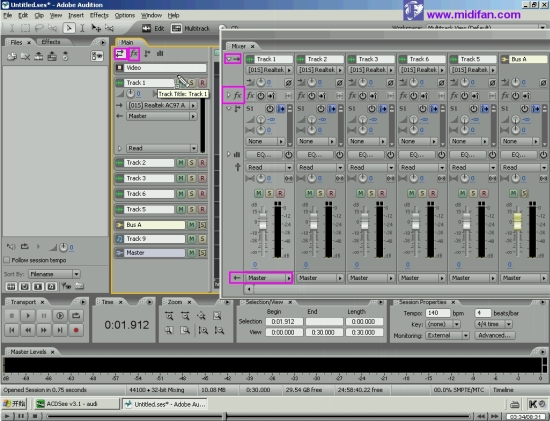Show Sends controls in Main panel
The image size is (550, 421).
click(147, 54)
